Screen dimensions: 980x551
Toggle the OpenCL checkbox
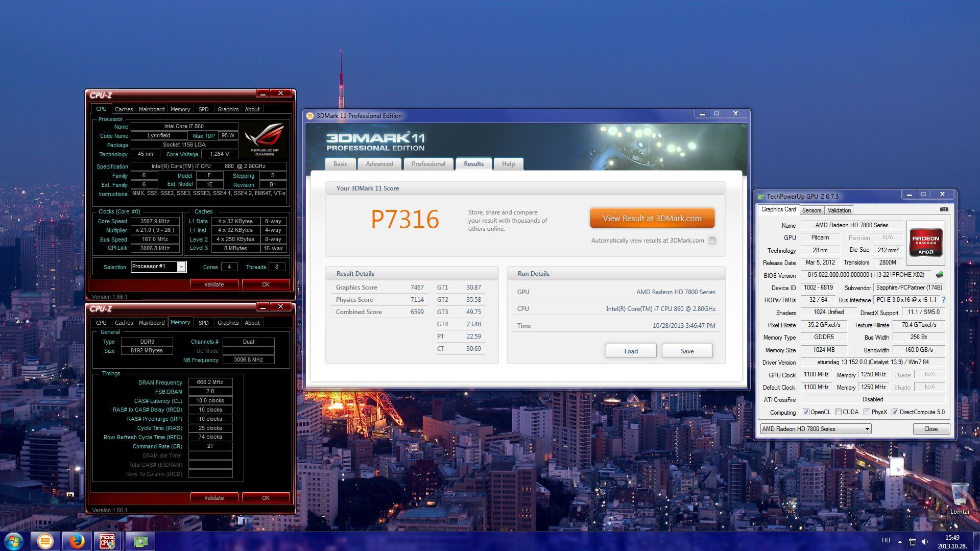click(x=806, y=412)
